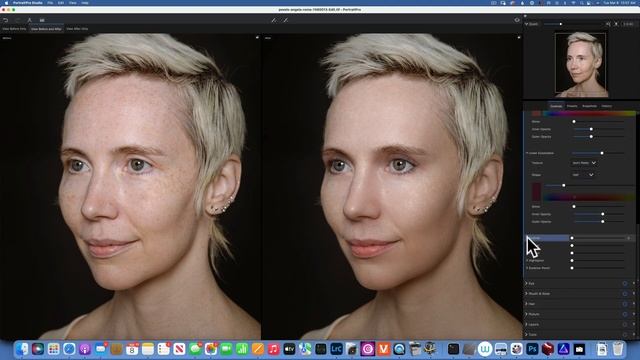Image resolution: width=640 pixels, height=360 pixels.
Task: Open Terminal from the dock
Action: pos(453,349)
